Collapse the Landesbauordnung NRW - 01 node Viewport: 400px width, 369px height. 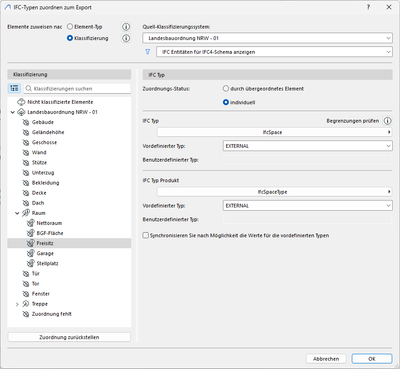click(13, 112)
